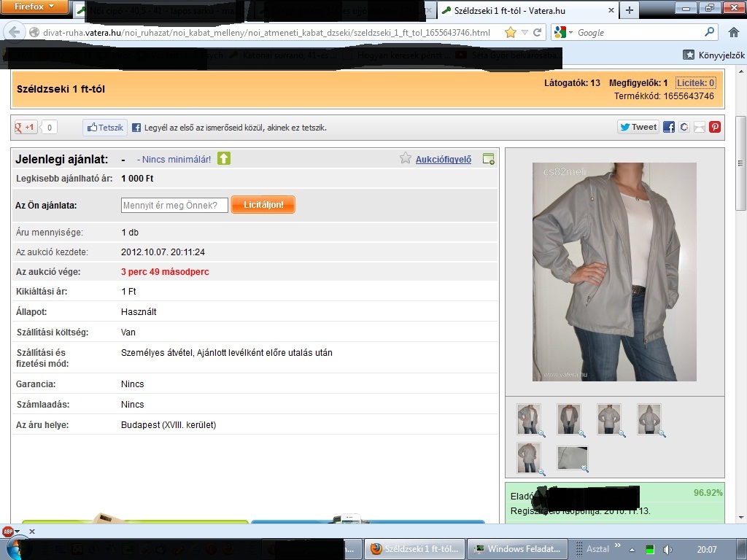747x560 pixels.
Task: Bookmark page with the star icon
Action: (510, 32)
